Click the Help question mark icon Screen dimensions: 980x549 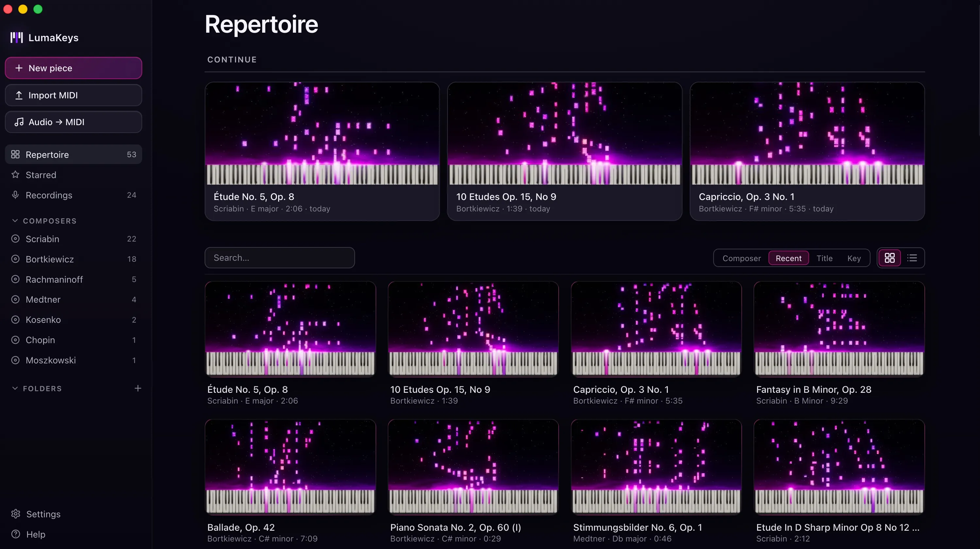16,534
